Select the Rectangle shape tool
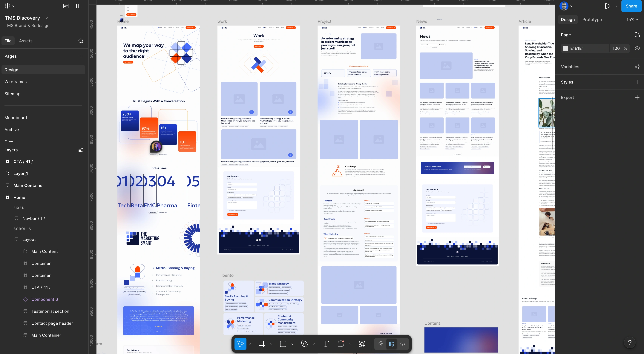This screenshot has height=354, width=644. tap(283, 344)
